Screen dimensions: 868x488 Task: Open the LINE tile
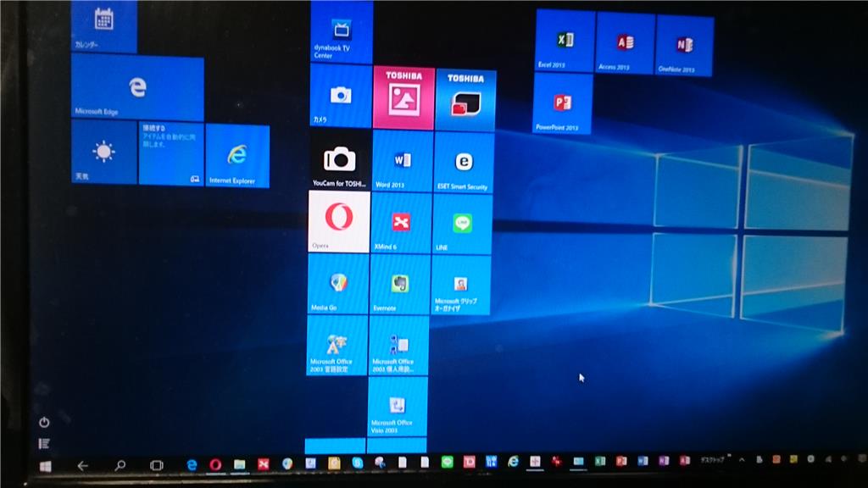click(x=462, y=225)
